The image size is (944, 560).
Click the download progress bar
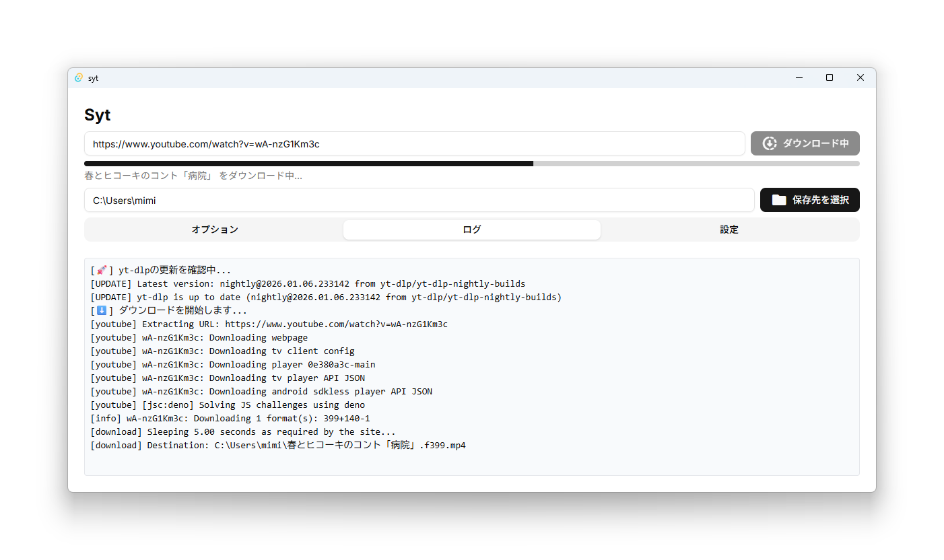pos(471,164)
